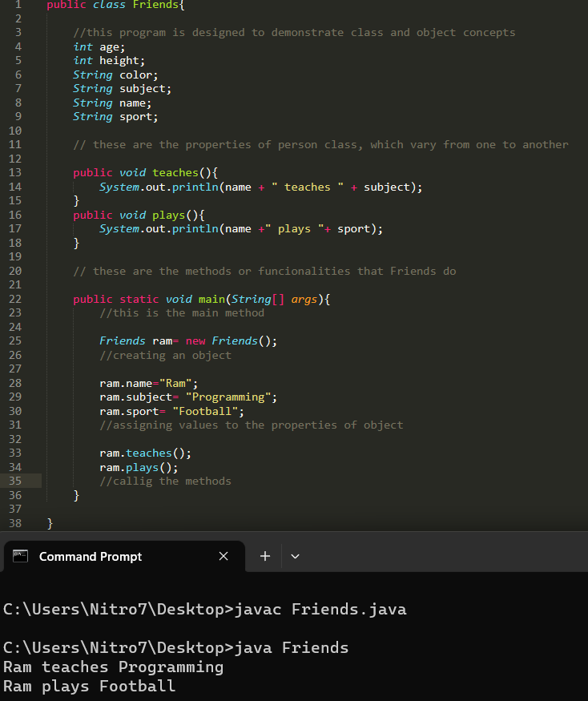The image size is (588, 701).
Task: Click 'Ram teaches Programming' output line
Action: pos(113,667)
